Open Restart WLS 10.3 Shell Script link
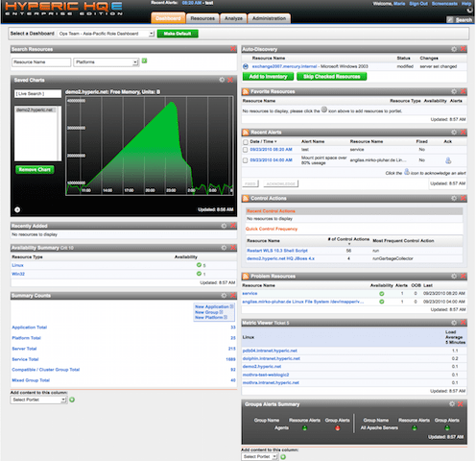Viewport: 476px width, 461px height. point(277,251)
